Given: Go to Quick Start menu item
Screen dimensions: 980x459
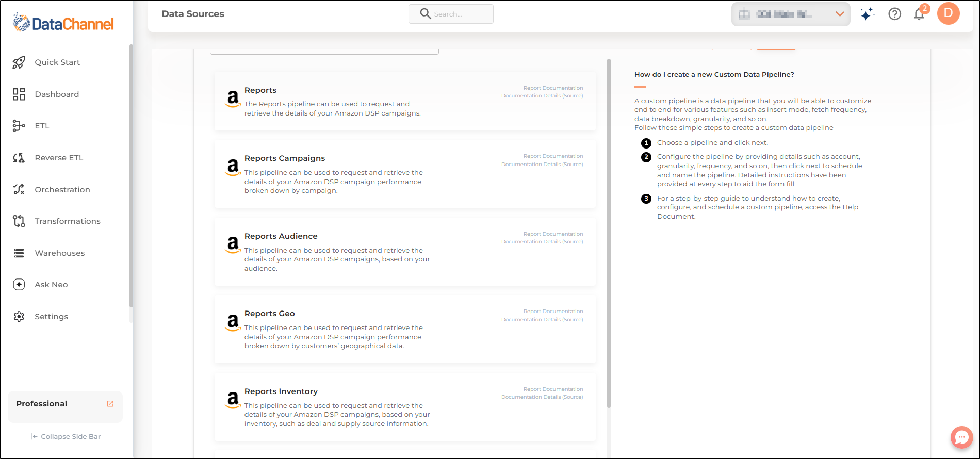Looking at the screenshot, I should [x=57, y=62].
